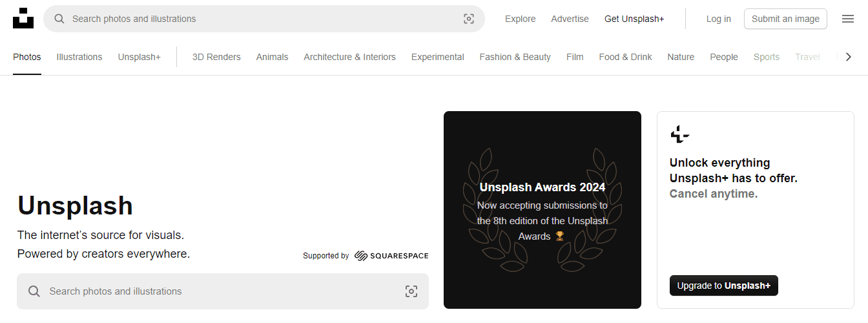868x323 pixels.
Task: Click the Upgrade to Unsplash+ button
Action: [x=724, y=286]
